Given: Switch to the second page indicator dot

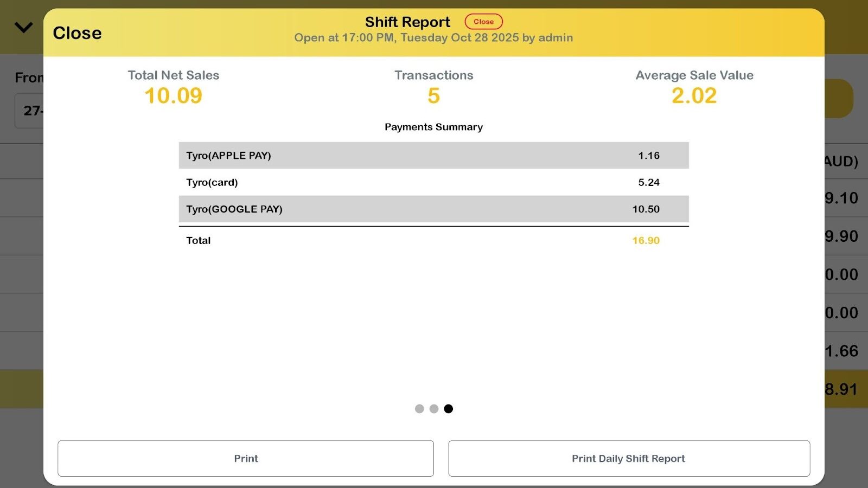Looking at the screenshot, I should [434, 409].
